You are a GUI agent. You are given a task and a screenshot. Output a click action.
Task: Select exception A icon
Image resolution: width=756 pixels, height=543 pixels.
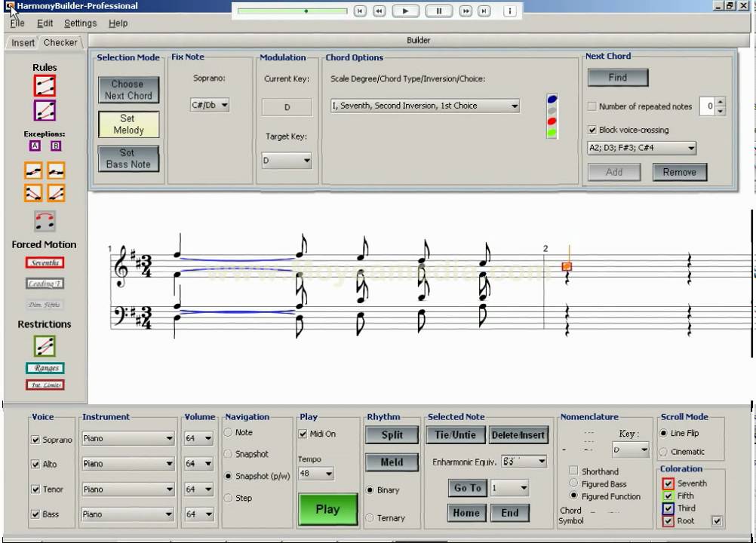35,146
